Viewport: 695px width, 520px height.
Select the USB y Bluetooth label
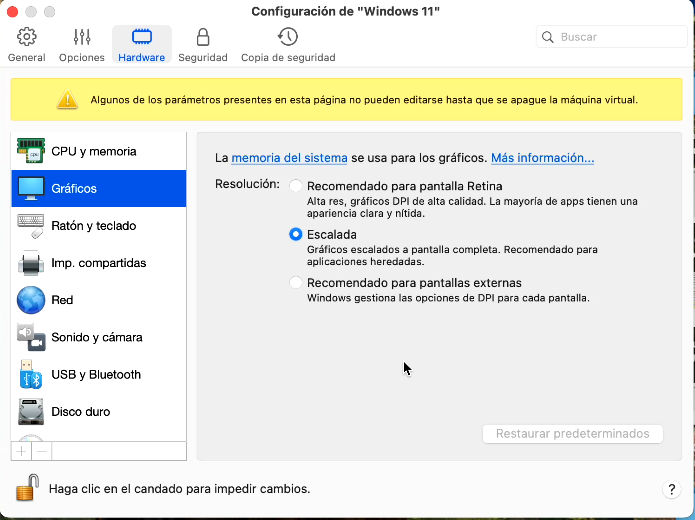tap(96, 375)
